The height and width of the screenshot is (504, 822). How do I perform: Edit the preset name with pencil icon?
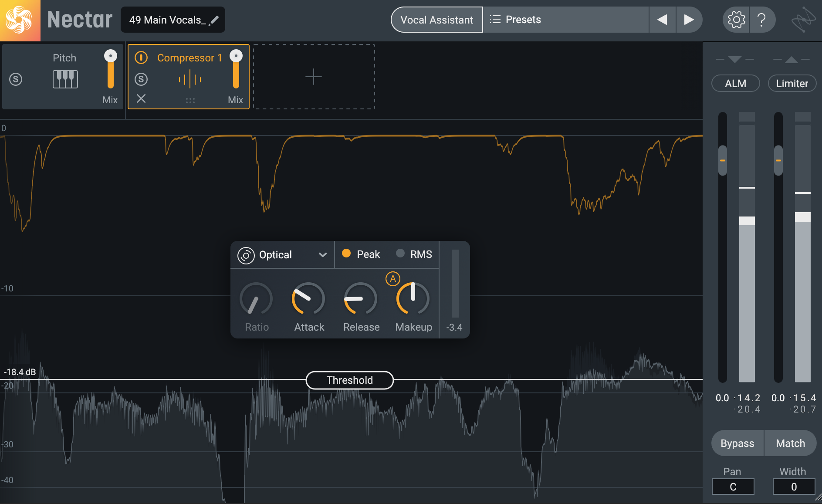point(214,20)
